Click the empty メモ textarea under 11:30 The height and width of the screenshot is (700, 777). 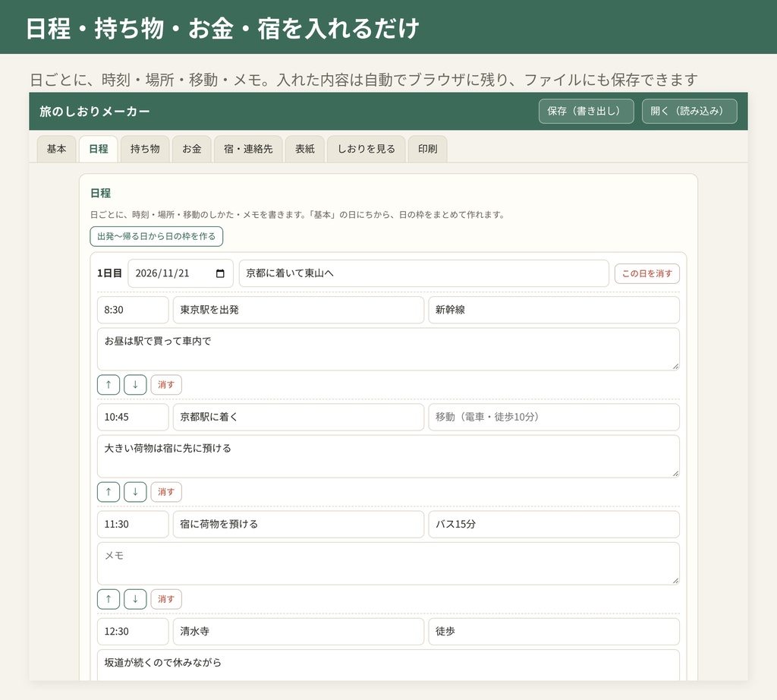388,563
